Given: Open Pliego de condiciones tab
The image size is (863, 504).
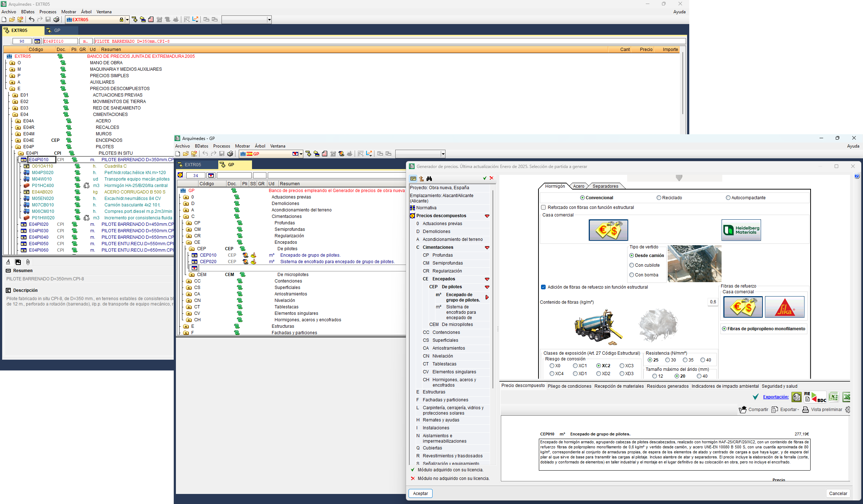Looking at the screenshot, I should tap(569, 386).
